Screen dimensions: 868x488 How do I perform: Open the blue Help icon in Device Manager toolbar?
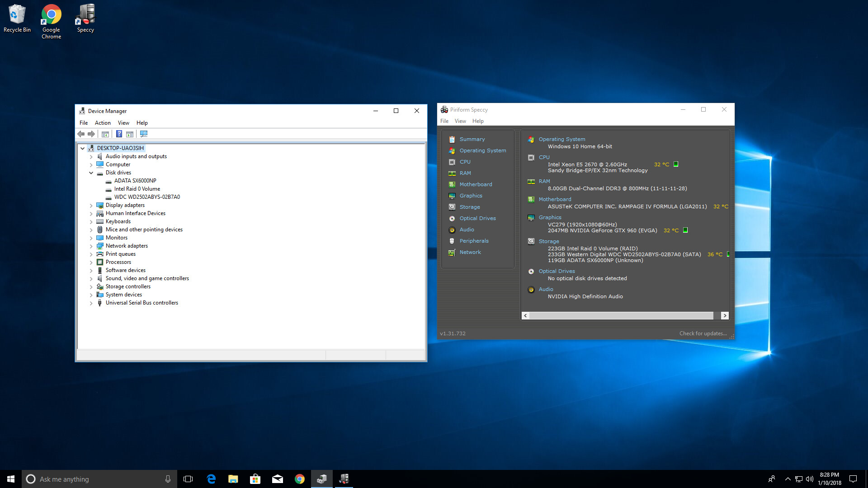[x=119, y=134]
